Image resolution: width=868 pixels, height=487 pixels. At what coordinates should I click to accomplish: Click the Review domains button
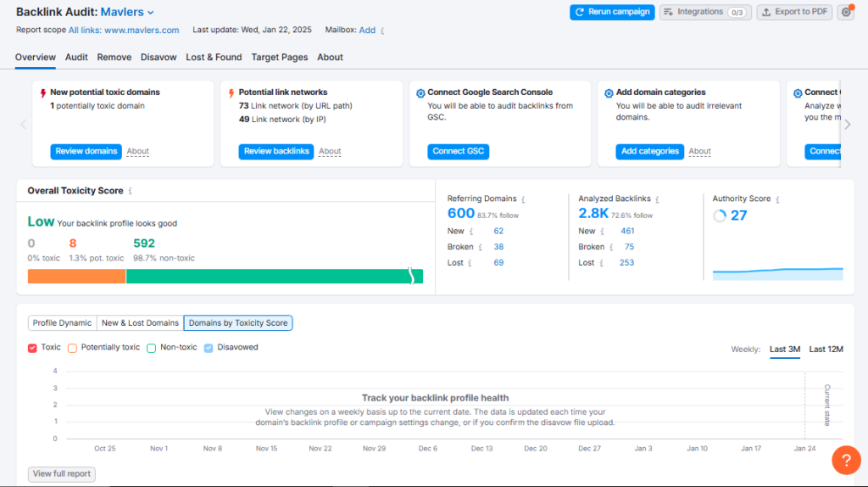86,151
